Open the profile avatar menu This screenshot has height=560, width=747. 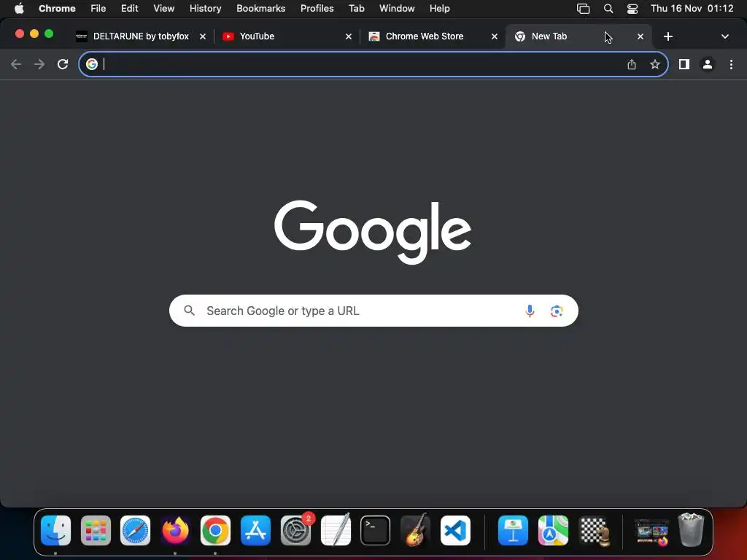708,64
